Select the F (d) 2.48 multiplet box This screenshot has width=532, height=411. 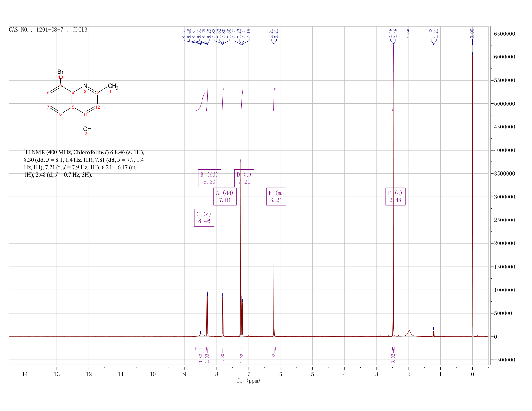click(395, 196)
